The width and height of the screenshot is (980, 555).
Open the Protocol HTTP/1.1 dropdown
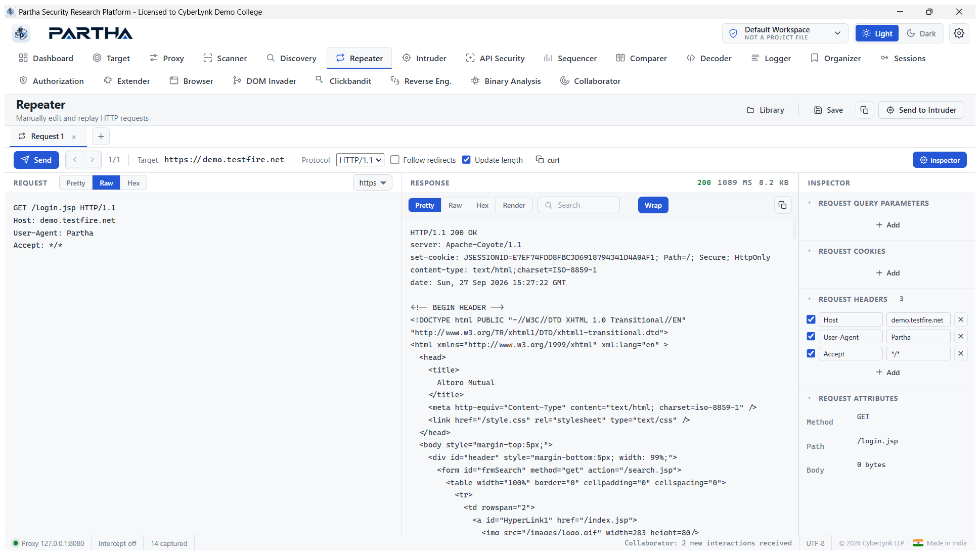(x=360, y=160)
